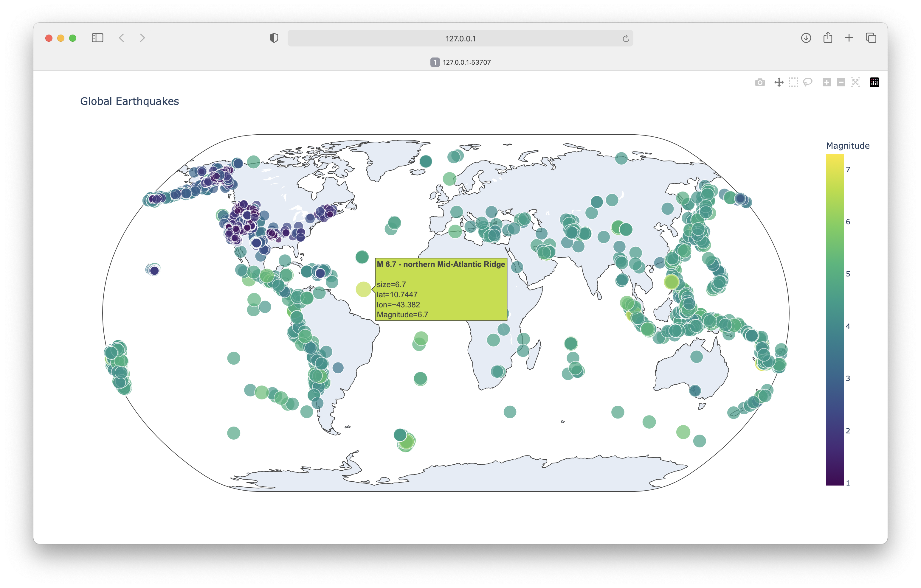Screen dimensions: 921x588
Task: Click the 2 tick on the colorbar
Action: pyautogui.click(x=848, y=431)
